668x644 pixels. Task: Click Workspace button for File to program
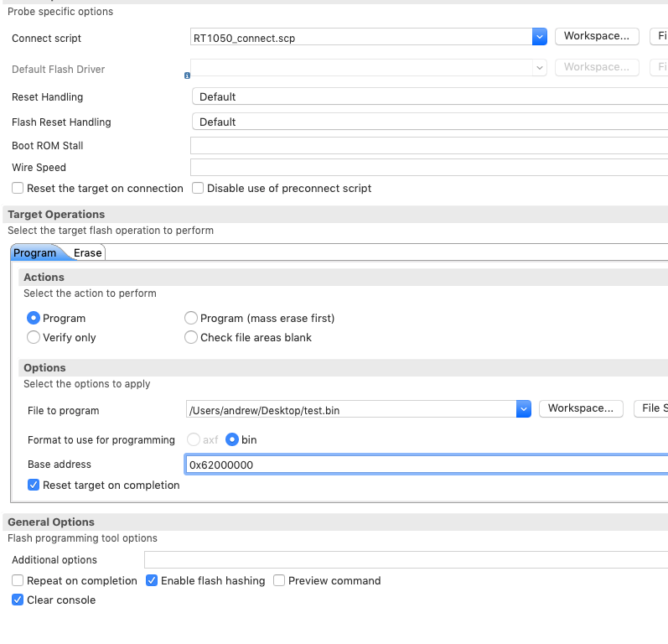(x=581, y=408)
